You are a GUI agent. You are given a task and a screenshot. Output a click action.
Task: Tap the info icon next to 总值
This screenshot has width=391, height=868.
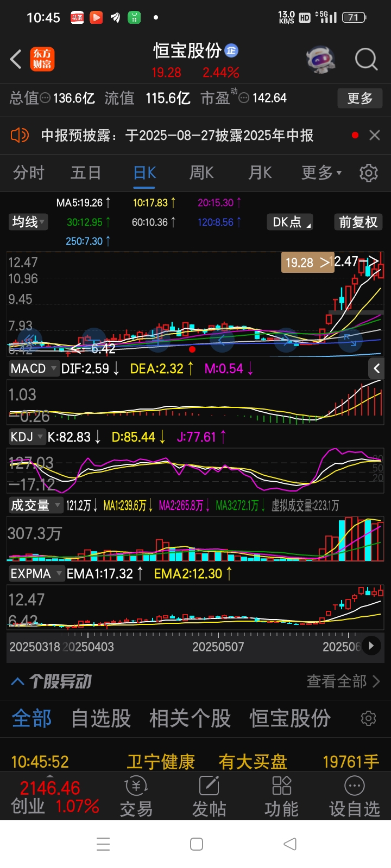(46, 98)
